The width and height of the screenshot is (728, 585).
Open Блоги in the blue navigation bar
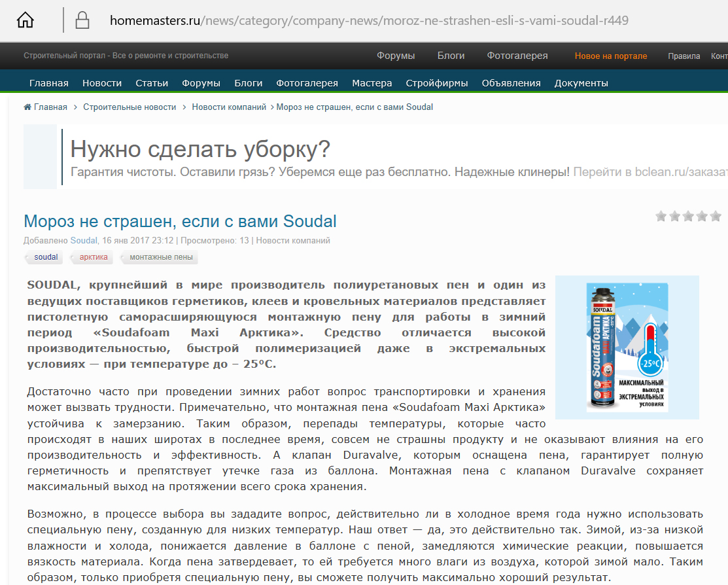249,83
